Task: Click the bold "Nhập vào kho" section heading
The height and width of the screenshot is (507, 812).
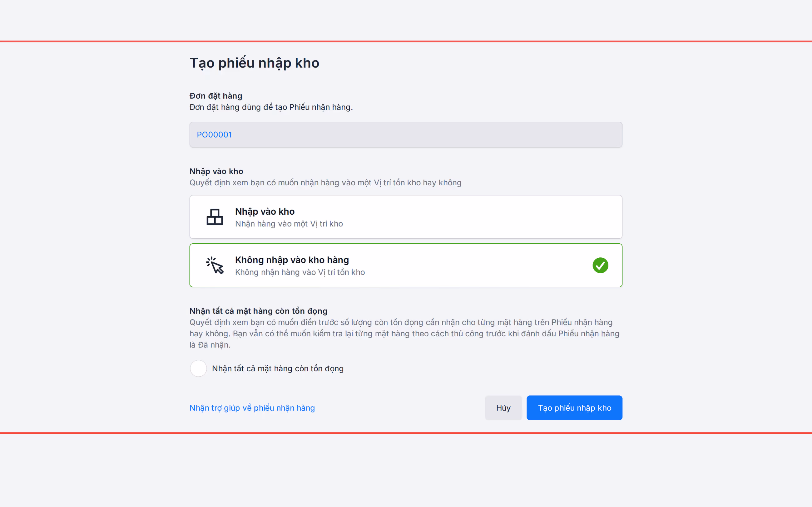Action: [216, 171]
